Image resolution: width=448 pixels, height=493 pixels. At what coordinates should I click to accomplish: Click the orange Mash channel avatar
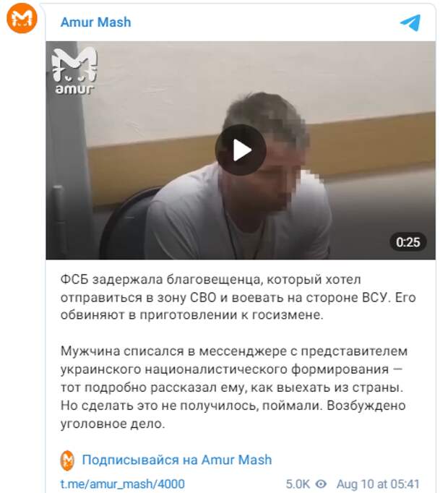22,18
